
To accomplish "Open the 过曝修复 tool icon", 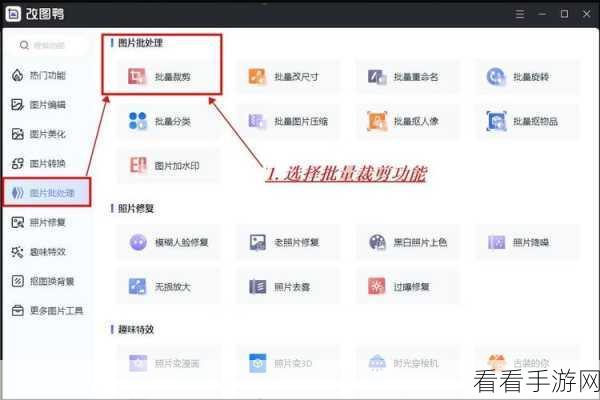I will click(x=377, y=287).
